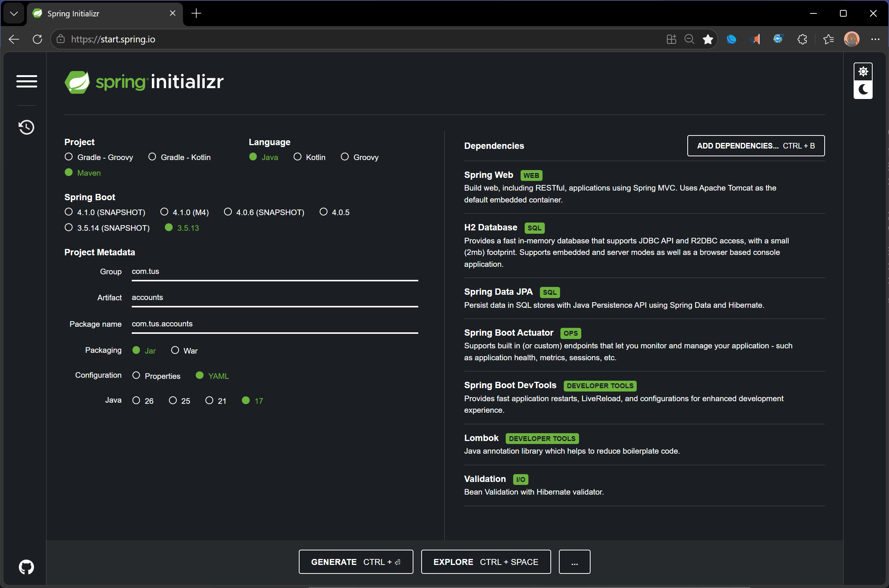The height and width of the screenshot is (588, 889).
Task: Select Properties configuration format
Action: [156, 376]
